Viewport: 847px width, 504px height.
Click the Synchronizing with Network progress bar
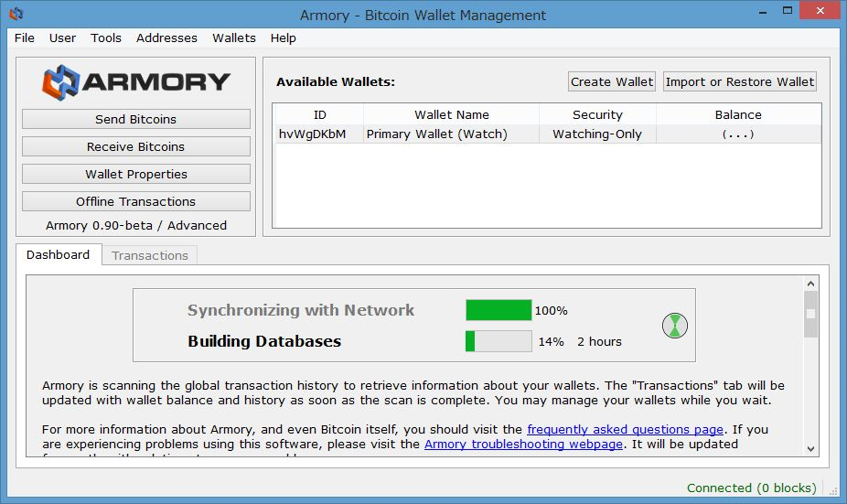[x=499, y=310]
